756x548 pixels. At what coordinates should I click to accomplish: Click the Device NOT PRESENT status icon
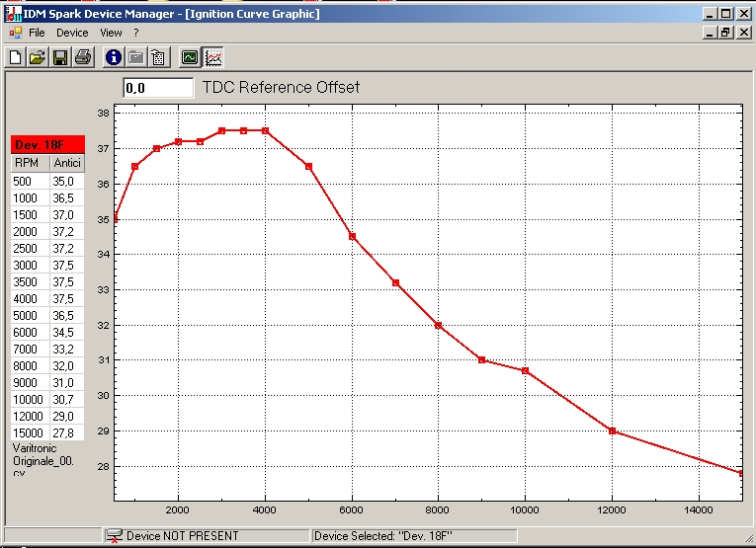click(x=115, y=536)
